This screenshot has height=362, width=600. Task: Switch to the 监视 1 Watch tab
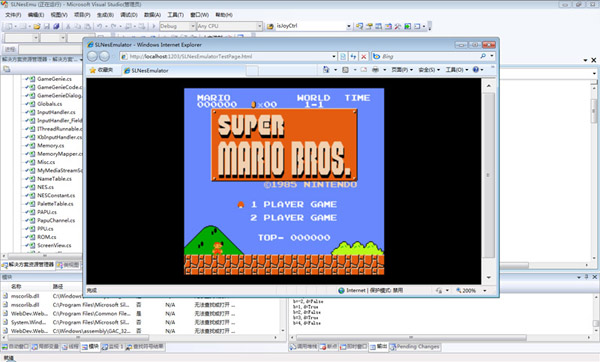point(112,347)
